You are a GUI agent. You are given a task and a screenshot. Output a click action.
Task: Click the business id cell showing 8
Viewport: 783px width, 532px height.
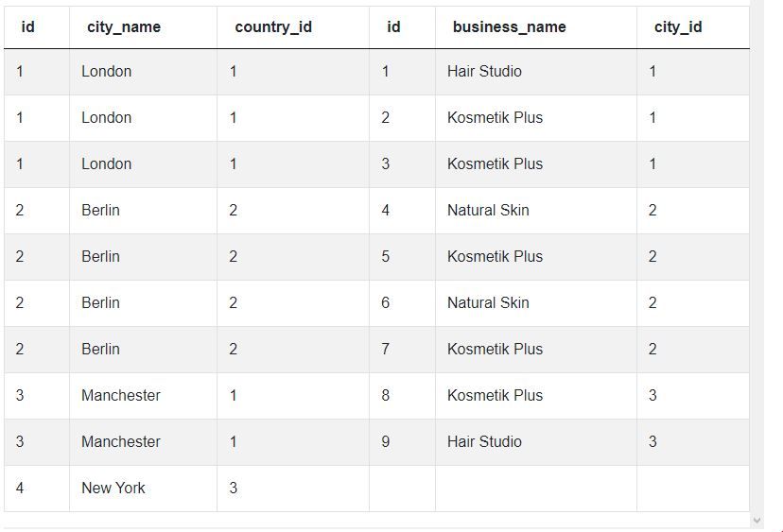click(385, 396)
